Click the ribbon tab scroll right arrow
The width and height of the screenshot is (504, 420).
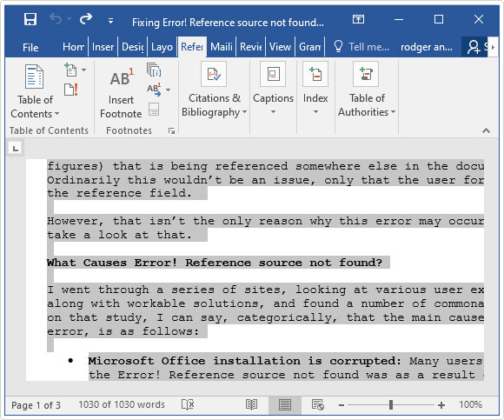tap(493, 47)
